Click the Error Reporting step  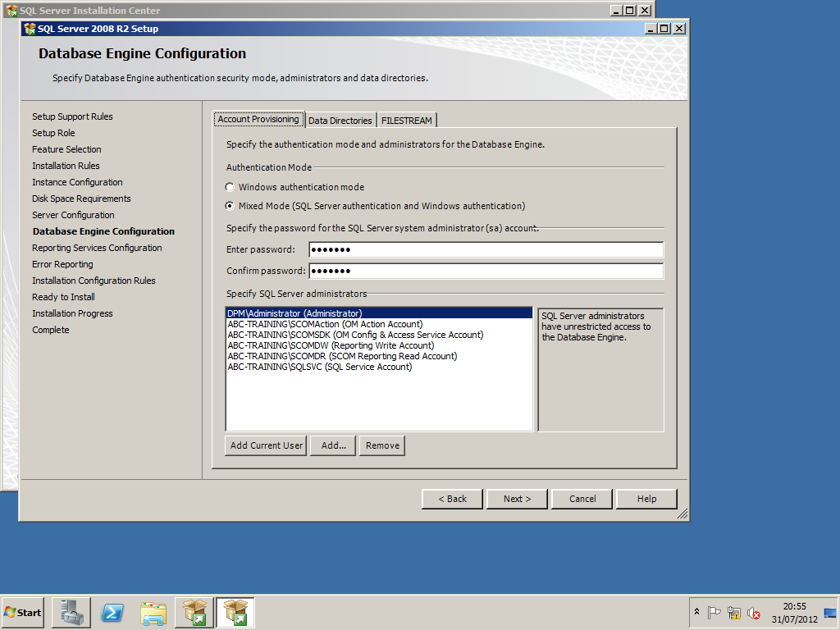click(62, 264)
